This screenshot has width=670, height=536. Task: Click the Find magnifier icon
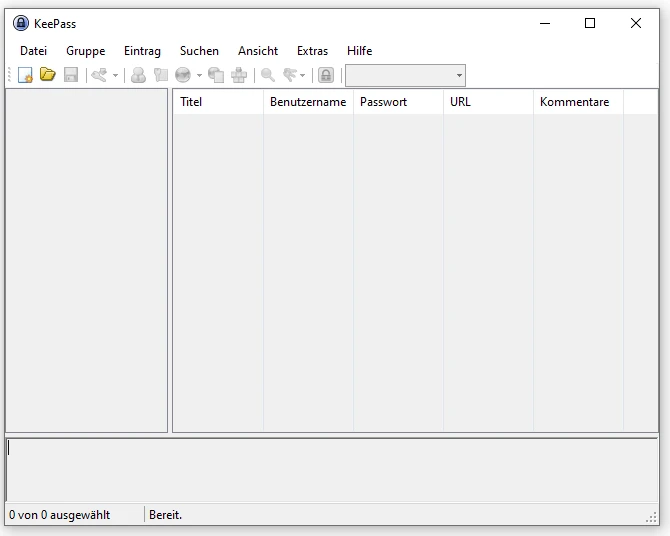coord(267,75)
